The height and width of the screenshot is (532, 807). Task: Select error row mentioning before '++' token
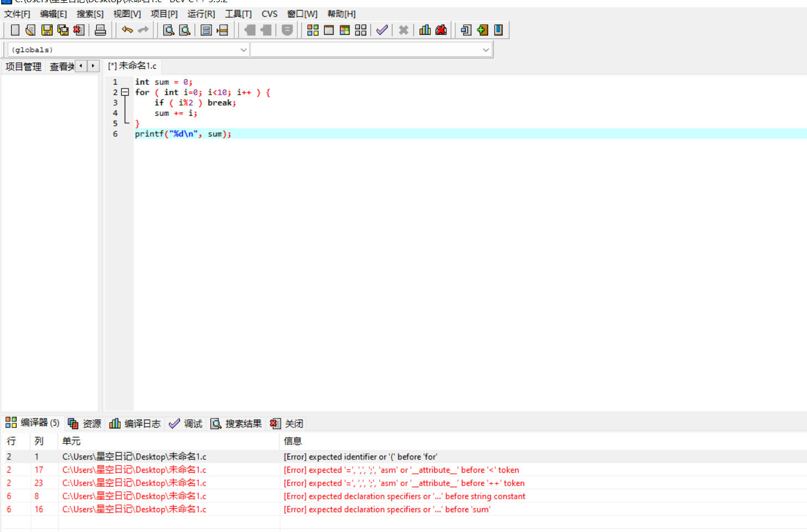[403, 483]
